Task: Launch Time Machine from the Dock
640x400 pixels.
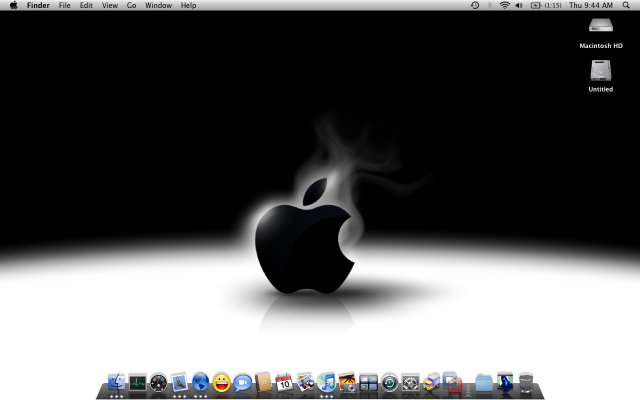Action: 389,383
